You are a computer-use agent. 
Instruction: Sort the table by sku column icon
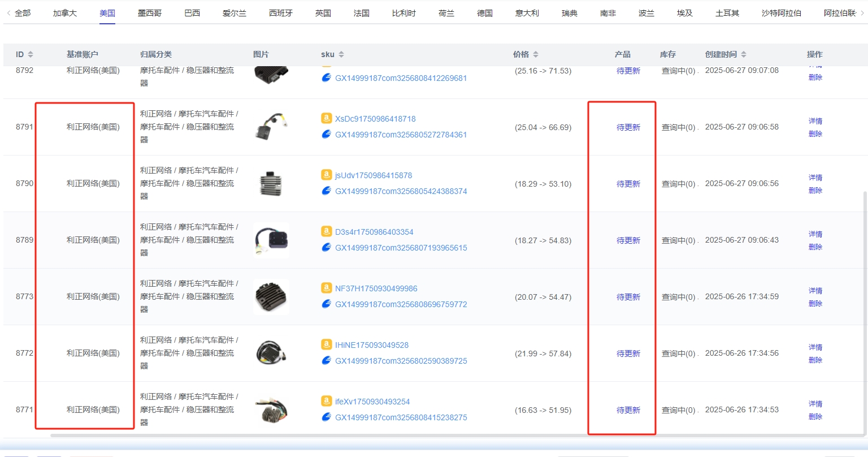(341, 54)
